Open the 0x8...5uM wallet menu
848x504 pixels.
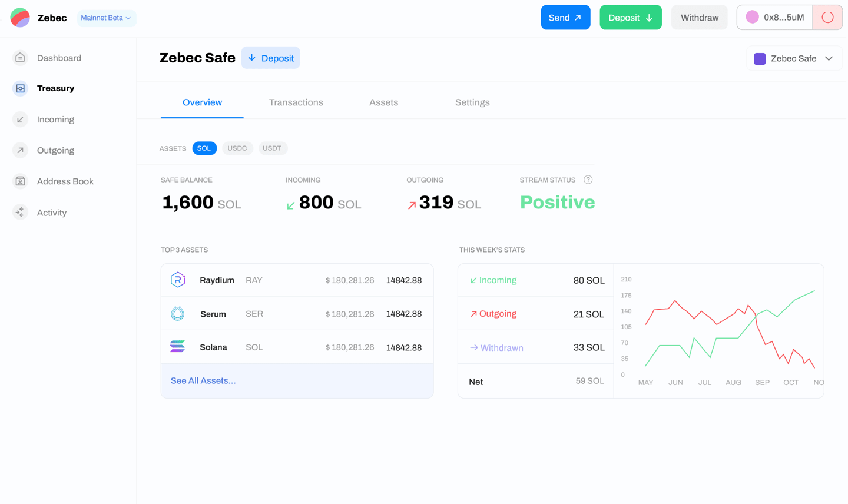(x=774, y=18)
